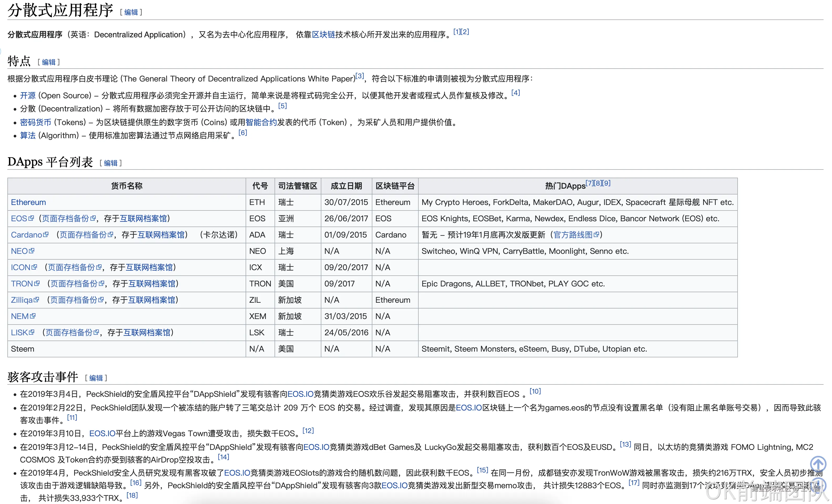
Task: Open the 开源 link in feature list
Action: (28, 95)
